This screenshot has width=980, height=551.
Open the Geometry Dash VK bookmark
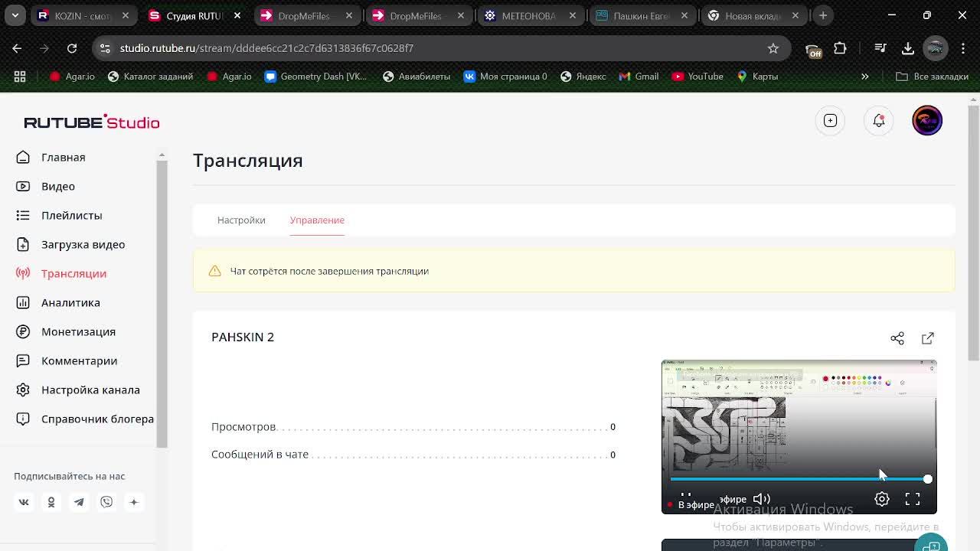(315, 77)
